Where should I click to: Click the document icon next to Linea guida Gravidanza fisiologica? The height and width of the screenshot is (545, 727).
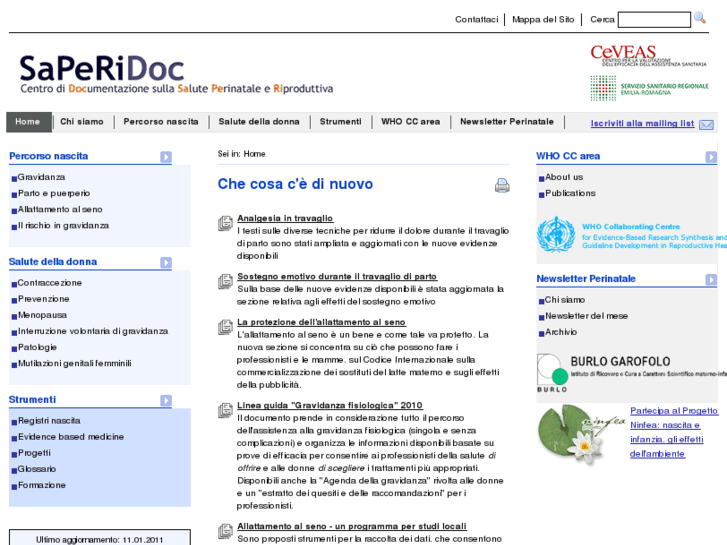coord(225,410)
